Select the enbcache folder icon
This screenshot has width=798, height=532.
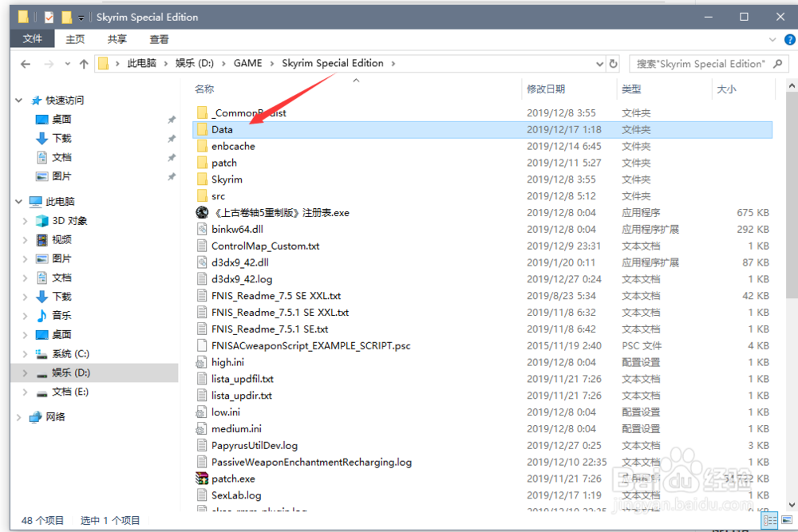click(202, 146)
